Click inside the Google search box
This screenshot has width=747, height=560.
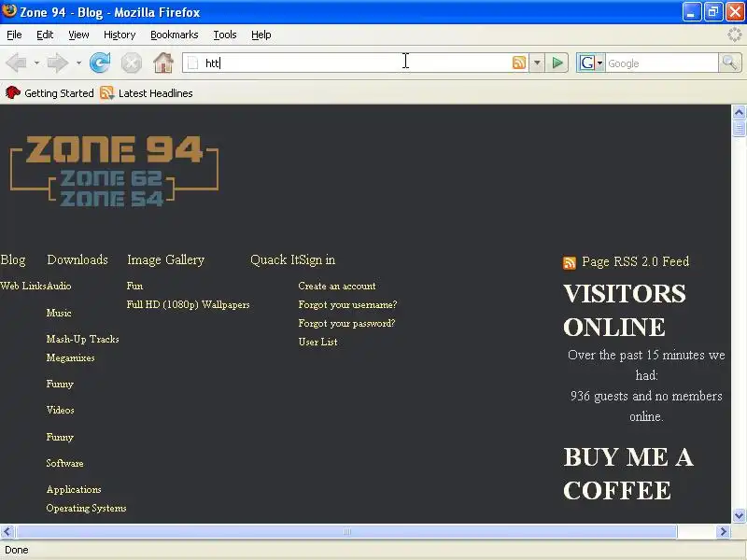[x=661, y=63]
